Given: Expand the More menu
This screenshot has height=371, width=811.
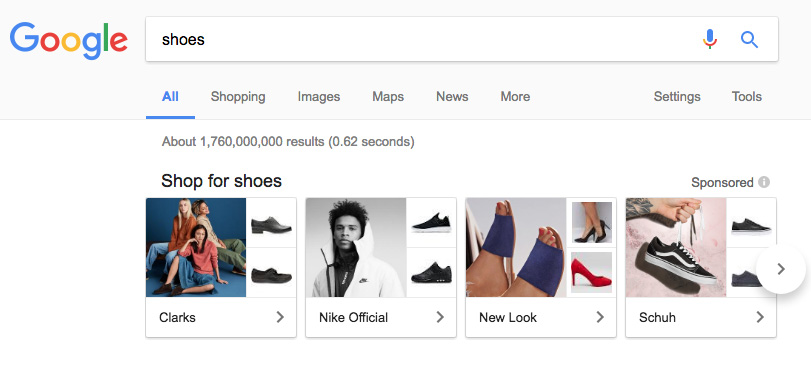Looking at the screenshot, I should [515, 97].
